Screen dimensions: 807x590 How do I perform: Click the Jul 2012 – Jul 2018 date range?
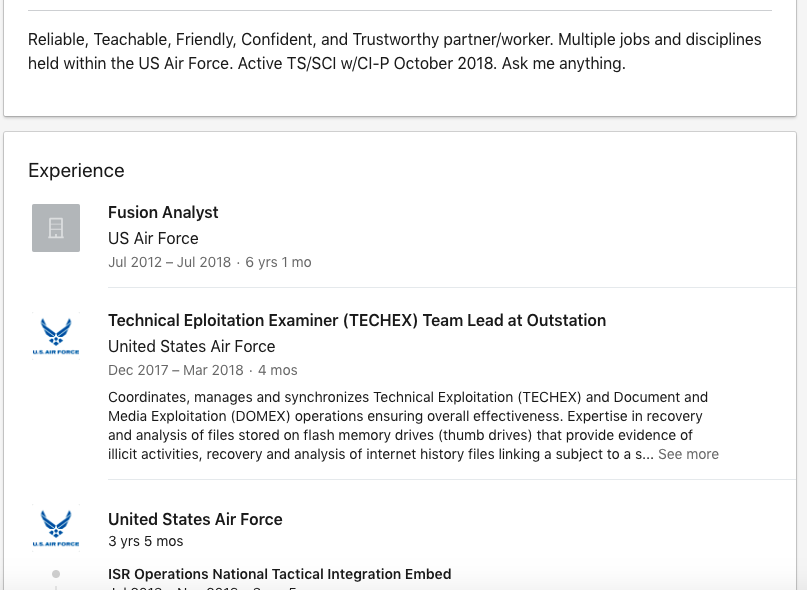click(169, 262)
